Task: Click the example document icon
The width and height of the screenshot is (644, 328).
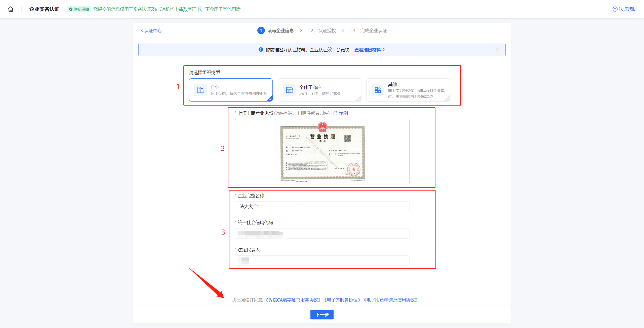Action: click(335, 113)
